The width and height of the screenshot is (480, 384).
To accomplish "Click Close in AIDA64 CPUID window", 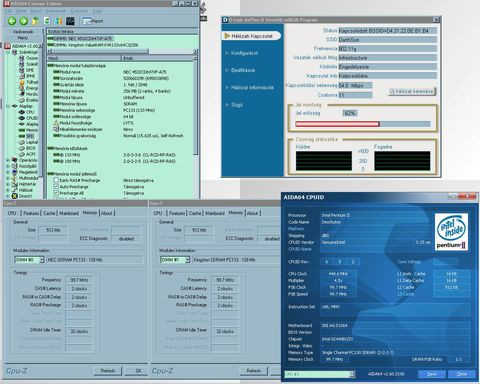I will (461, 374).
